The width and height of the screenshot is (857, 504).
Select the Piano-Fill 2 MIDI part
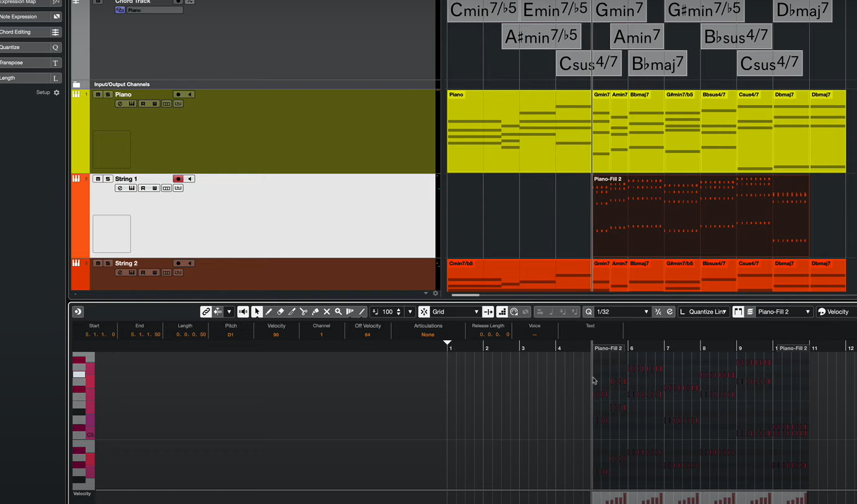[x=700, y=215]
